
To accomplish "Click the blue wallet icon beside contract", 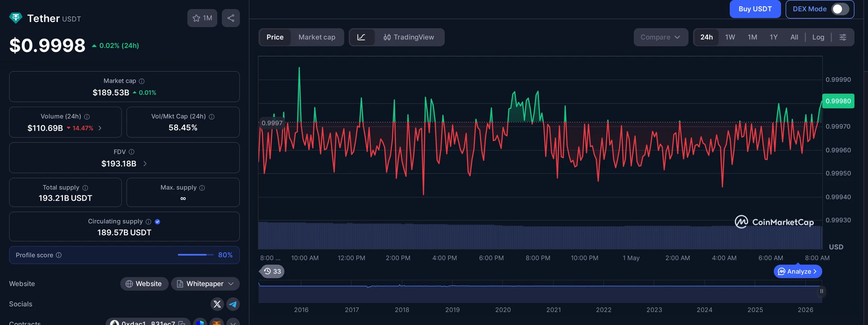I will (x=200, y=322).
